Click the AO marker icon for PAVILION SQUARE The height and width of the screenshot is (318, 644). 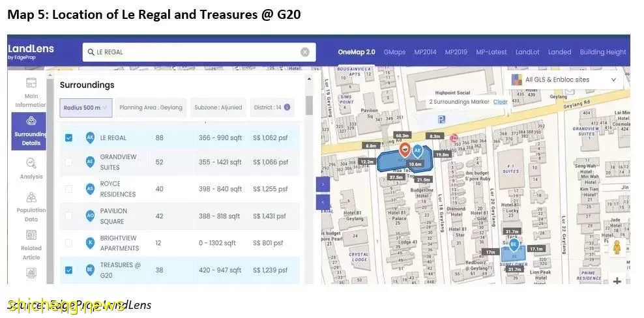[x=91, y=216]
